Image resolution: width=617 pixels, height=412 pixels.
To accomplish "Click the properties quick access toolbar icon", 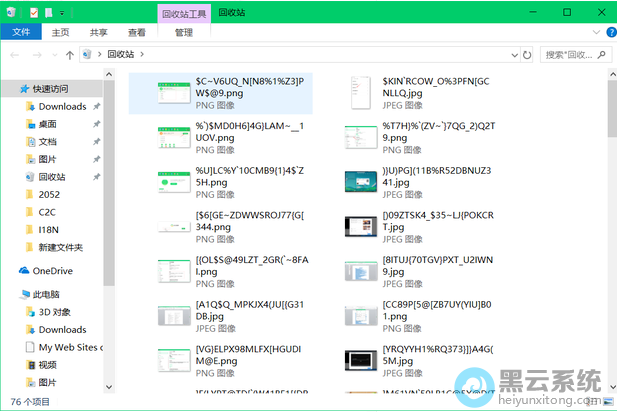I will 35,12.
